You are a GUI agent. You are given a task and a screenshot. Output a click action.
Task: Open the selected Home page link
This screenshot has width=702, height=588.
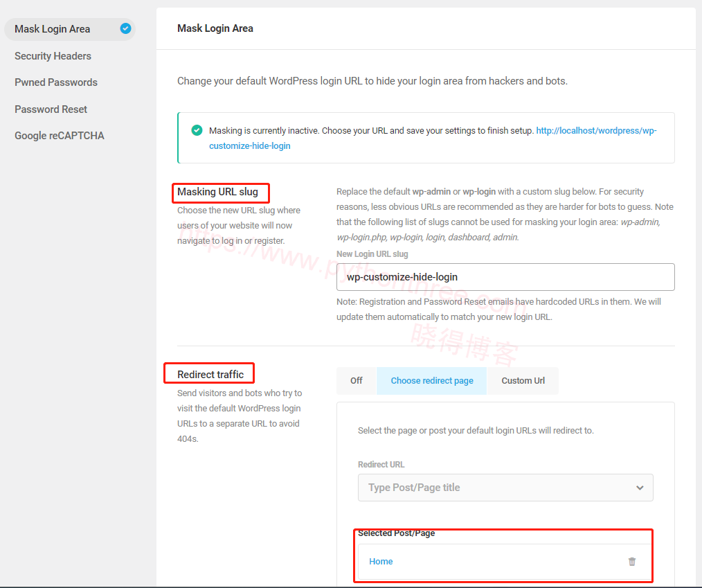pos(381,562)
